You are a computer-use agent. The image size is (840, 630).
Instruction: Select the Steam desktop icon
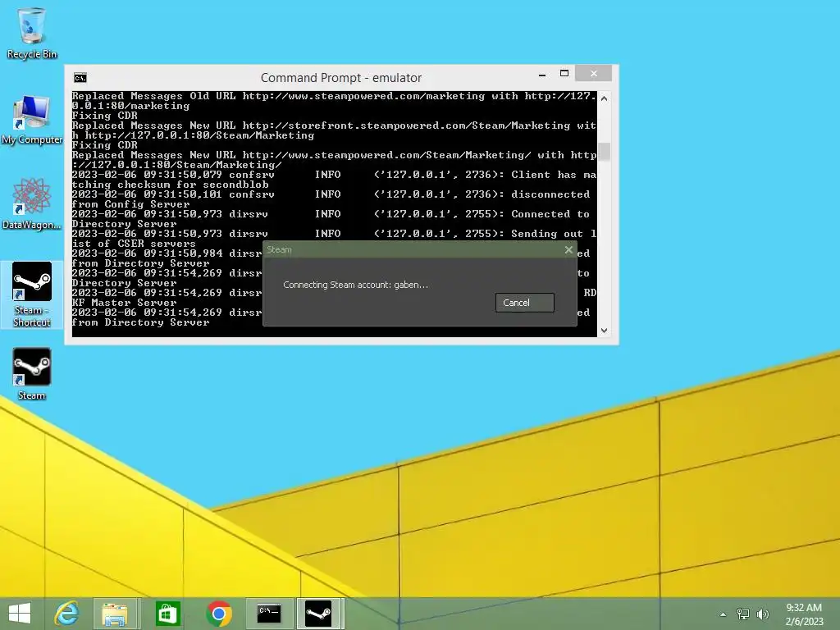[32, 374]
